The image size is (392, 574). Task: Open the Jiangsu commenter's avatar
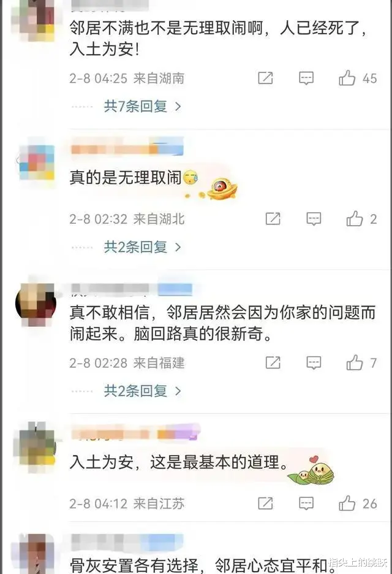[x=36, y=443]
